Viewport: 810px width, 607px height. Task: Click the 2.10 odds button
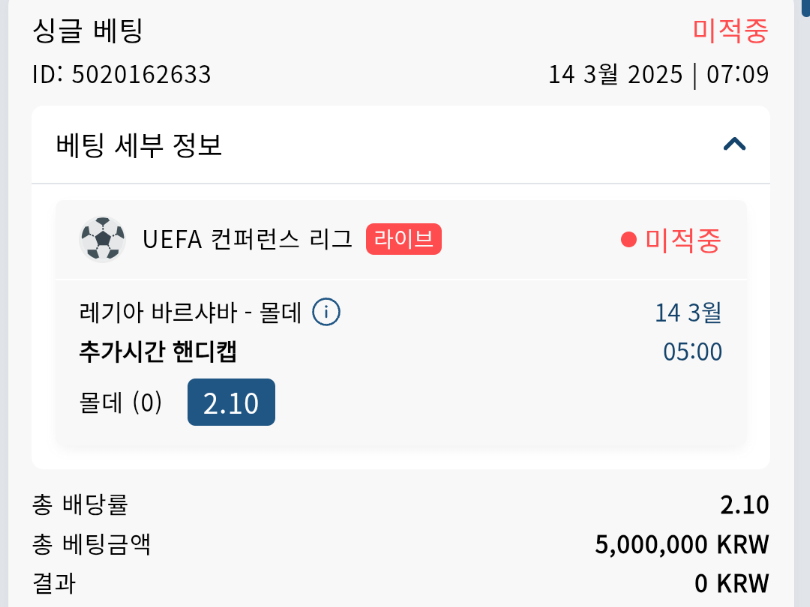231,402
